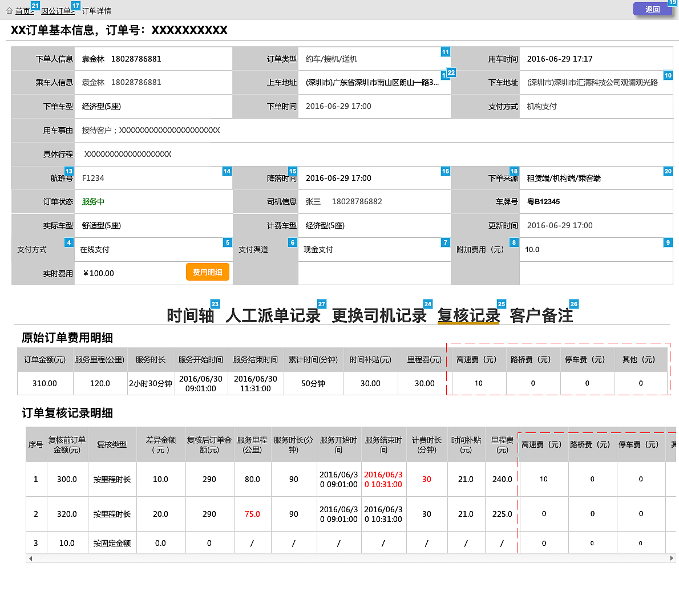The width and height of the screenshot is (679, 616).
Task: Click row 3 review type 按固定金额
Action: point(112,543)
